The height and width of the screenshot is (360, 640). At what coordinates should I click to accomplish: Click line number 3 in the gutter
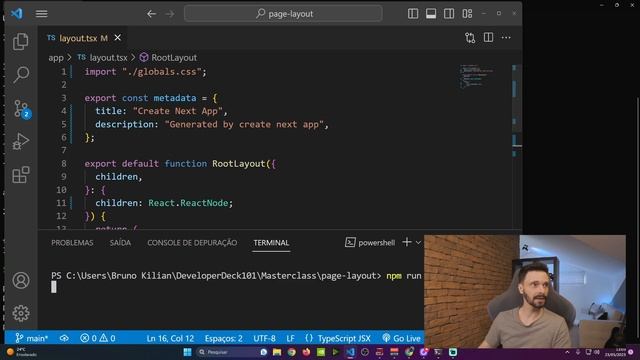pos(64,98)
